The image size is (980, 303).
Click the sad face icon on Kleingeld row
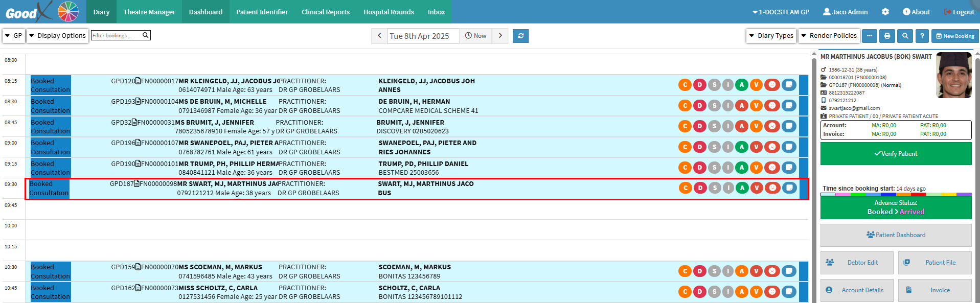(x=772, y=85)
